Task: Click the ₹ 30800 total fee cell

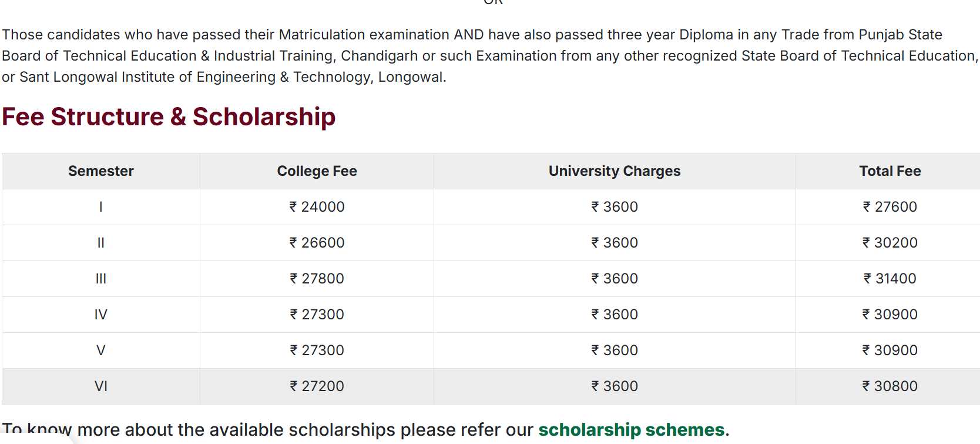Action: 890,386
